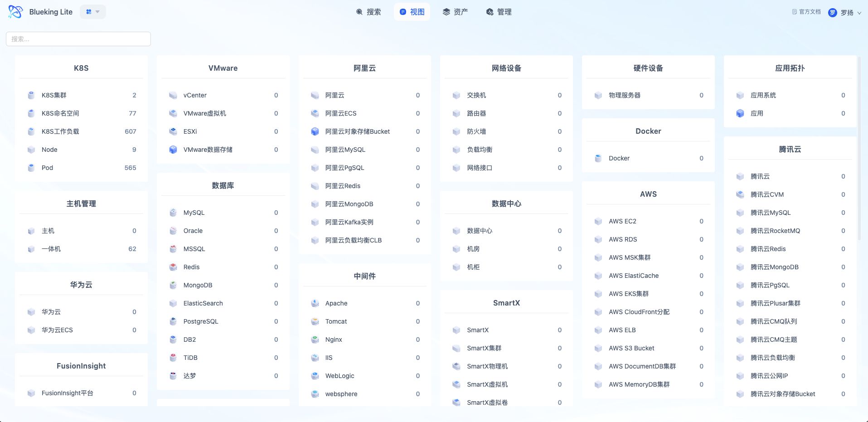The image size is (868, 422).
Task: Click the WebLogic icon
Action: tap(315, 376)
